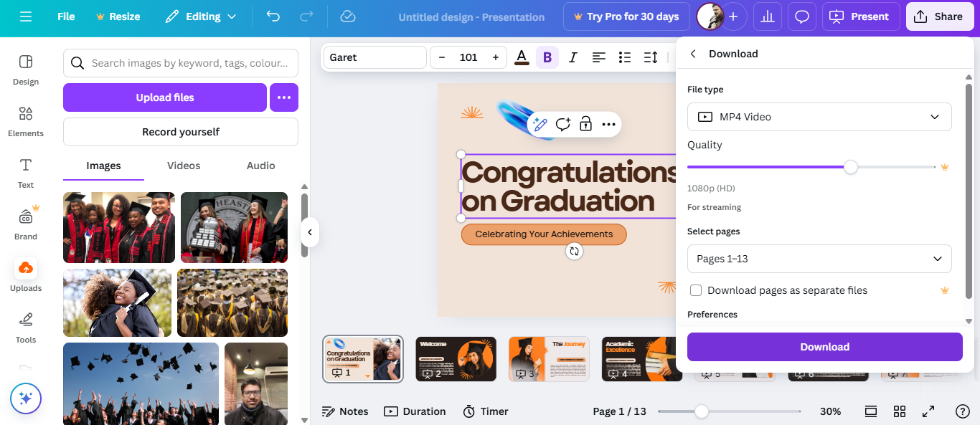Open more options for selected element
This screenshot has width=980, height=425.
(x=608, y=124)
